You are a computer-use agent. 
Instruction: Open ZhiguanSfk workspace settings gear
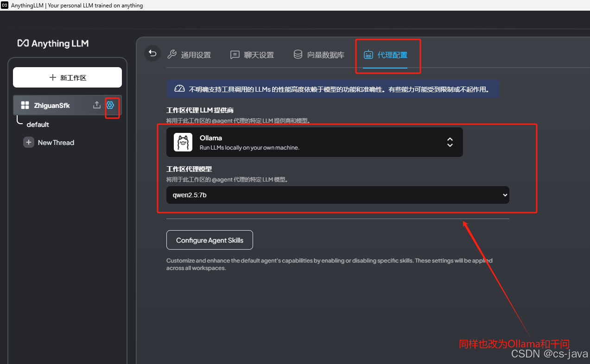[110, 105]
